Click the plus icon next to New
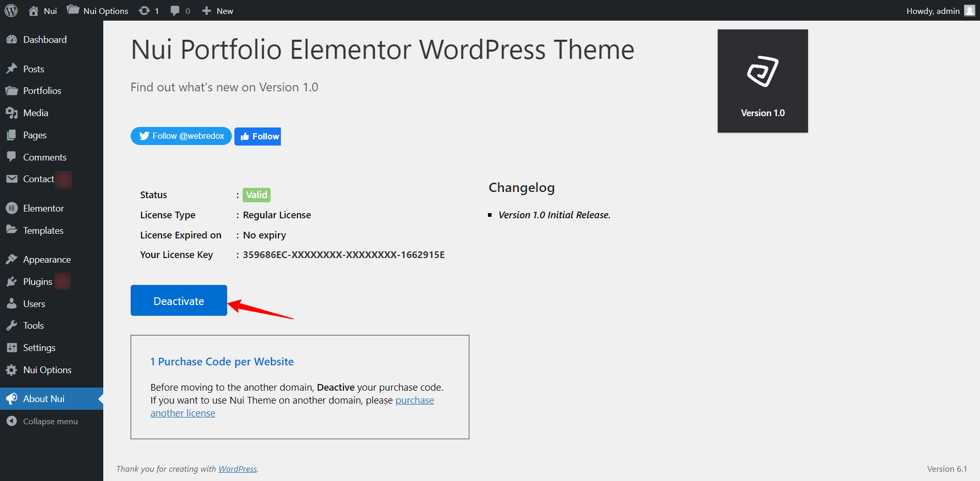 [x=207, y=11]
